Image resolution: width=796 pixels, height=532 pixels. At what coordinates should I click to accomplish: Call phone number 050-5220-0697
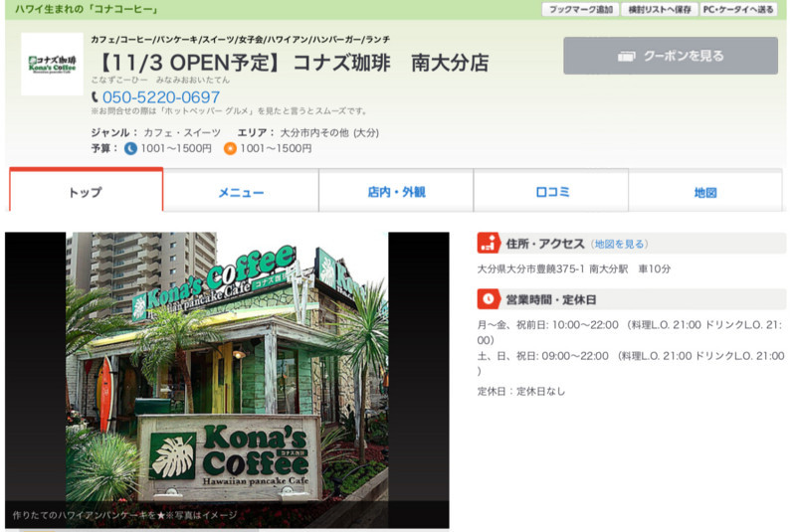161,96
